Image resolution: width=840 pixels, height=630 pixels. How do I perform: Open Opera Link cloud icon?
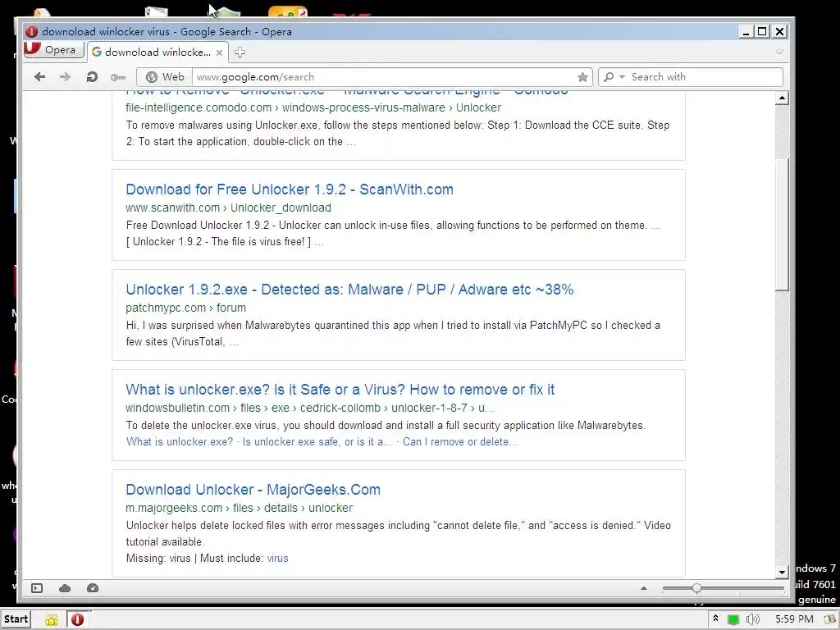(65, 588)
